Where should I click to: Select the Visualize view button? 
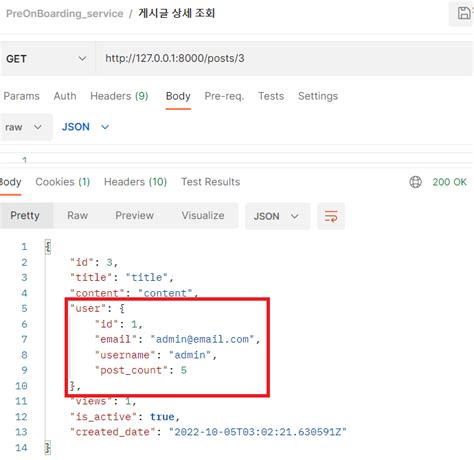point(203,215)
